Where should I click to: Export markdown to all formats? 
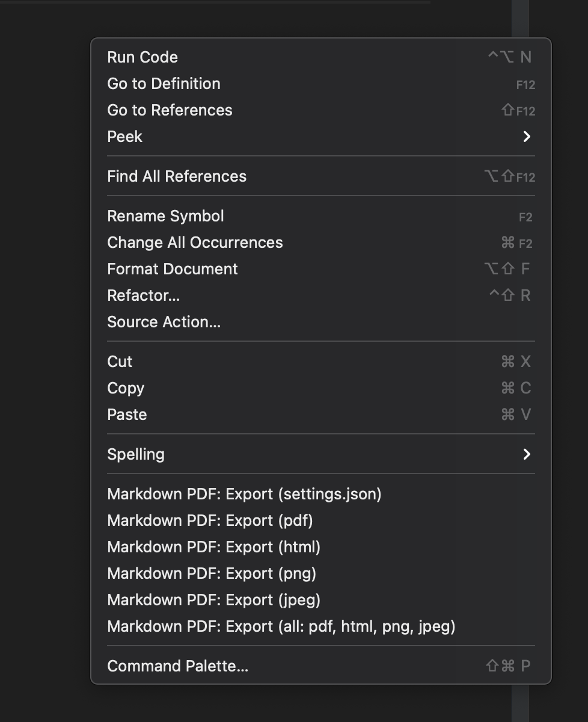coord(281,626)
